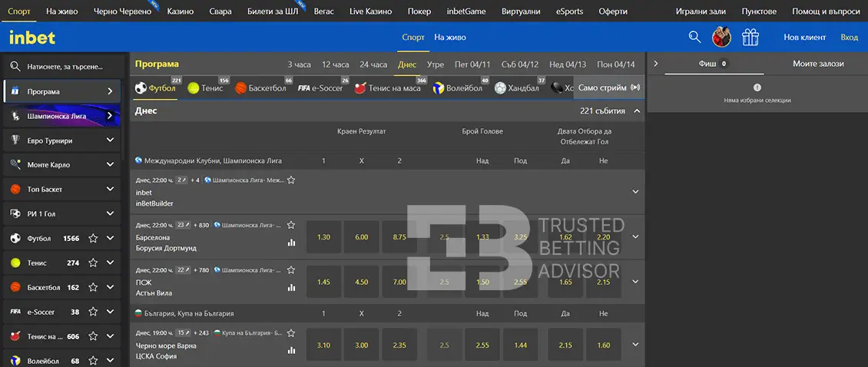868x367 pixels.
Task: Expand the inBetBuilder event row
Action: [x=635, y=191]
